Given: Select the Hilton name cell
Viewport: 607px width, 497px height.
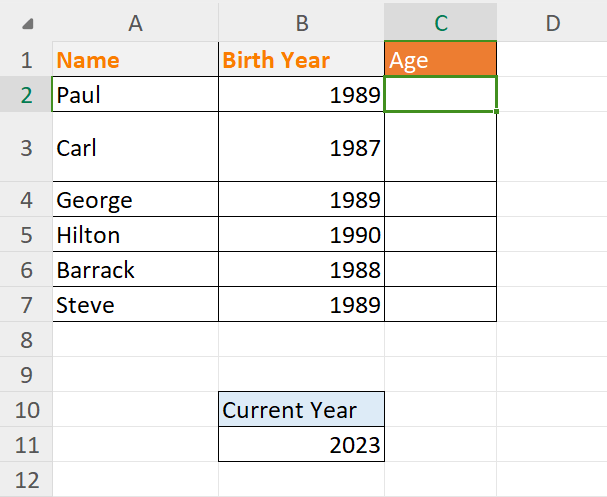Looking at the screenshot, I should 135,235.
